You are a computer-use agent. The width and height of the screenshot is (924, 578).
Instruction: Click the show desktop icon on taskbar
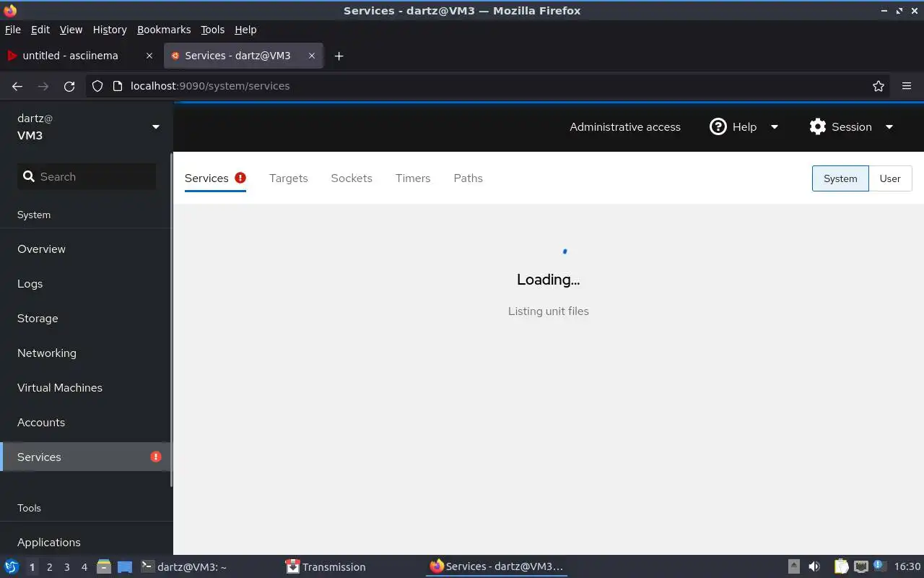(125, 567)
